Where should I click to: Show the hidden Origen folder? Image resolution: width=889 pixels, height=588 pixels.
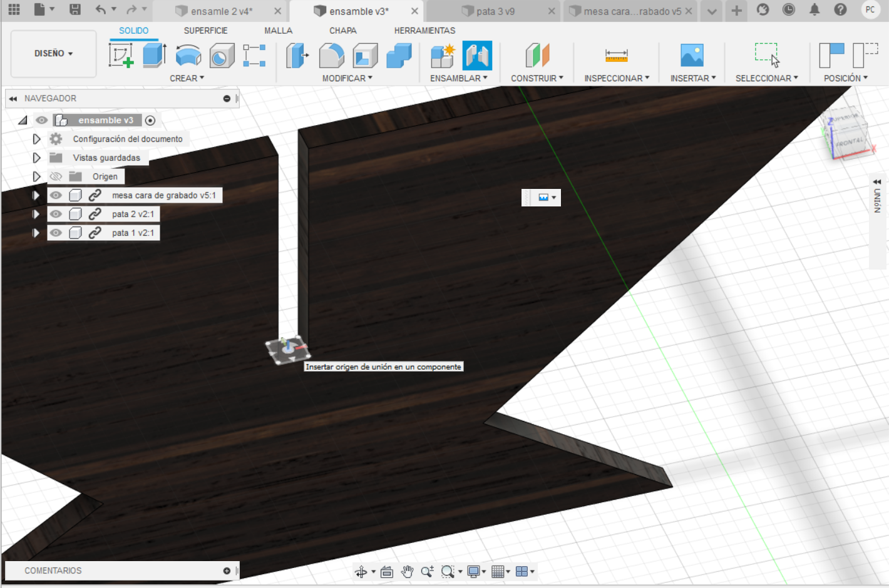56,176
